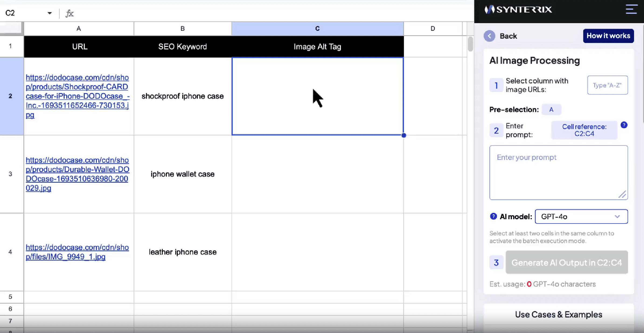The height and width of the screenshot is (333, 644).
Task: Click the help icon beside Cell reference
Action: click(624, 125)
